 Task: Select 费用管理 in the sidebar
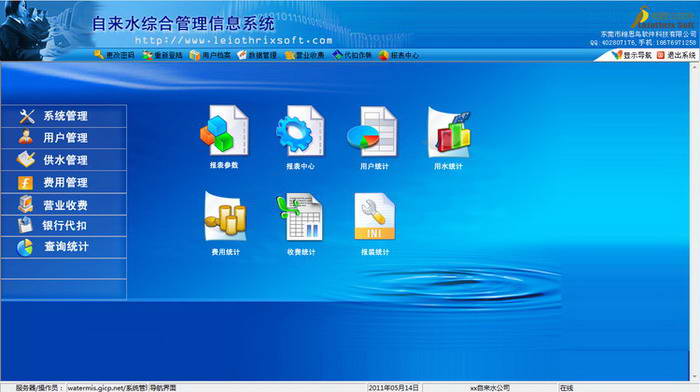pyautogui.click(x=64, y=182)
